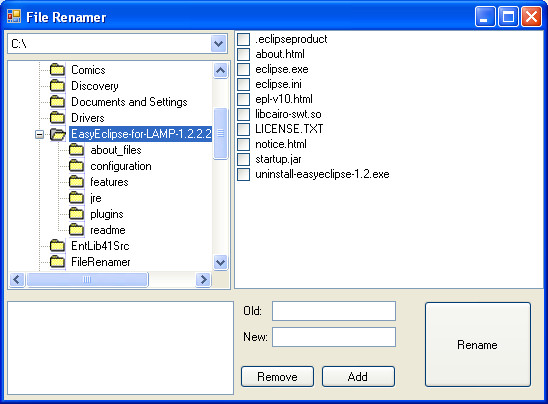
Task: Click the LICENSE.TXT file name
Action: [x=289, y=129]
